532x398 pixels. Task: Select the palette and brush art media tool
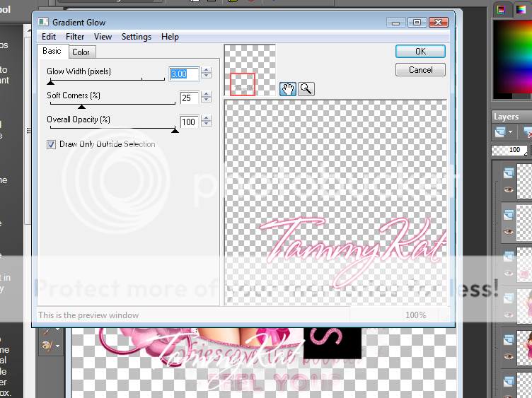pyautogui.click(x=47, y=346)
